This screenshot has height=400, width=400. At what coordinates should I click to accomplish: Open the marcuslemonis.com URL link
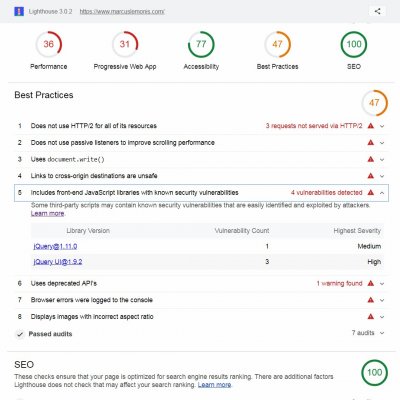tap(122, 12)
